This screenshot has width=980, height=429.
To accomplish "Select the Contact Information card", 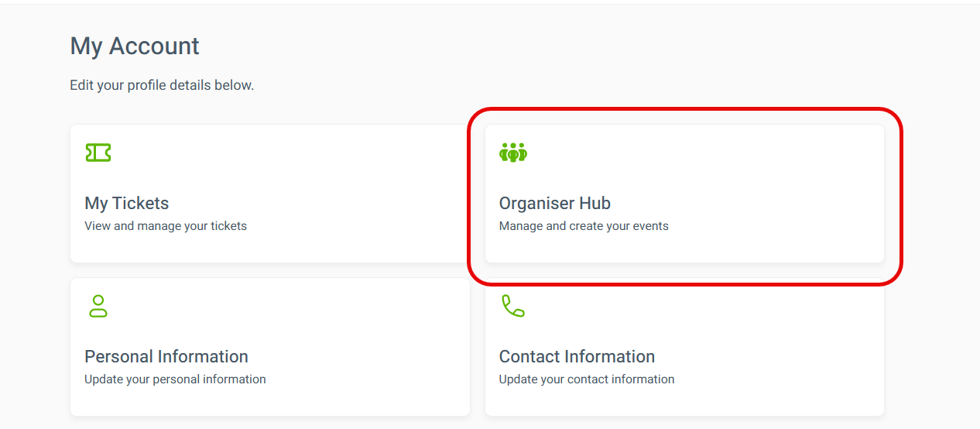I will pos(684,347).
